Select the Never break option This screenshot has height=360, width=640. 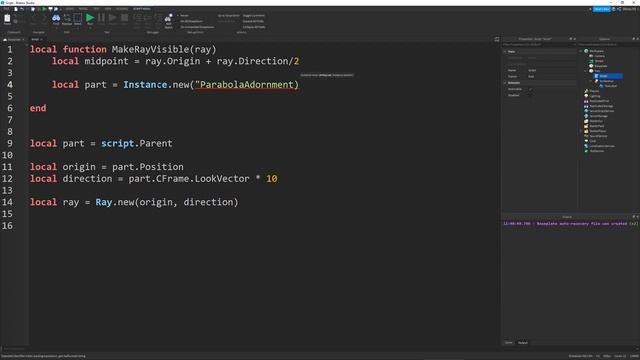pyautogui.click(x=184, y=16)
